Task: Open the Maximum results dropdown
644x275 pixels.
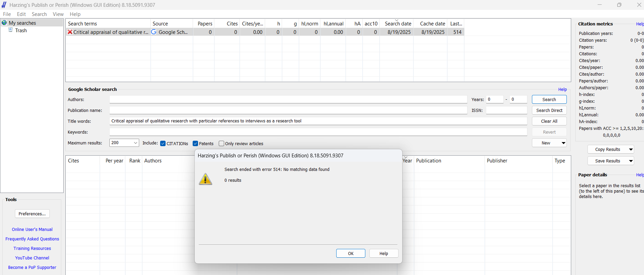Action: [x=124, y=143]
